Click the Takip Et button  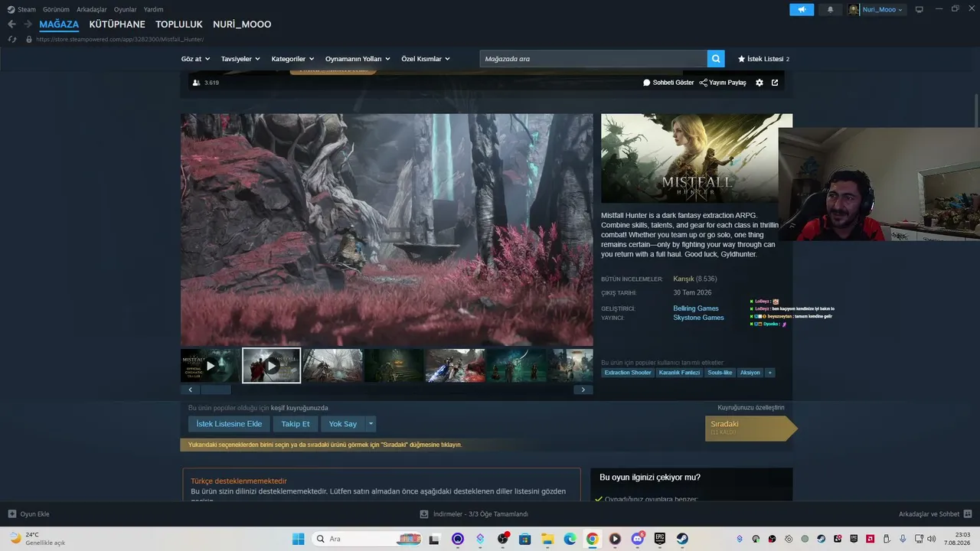(x=296, y=424)
